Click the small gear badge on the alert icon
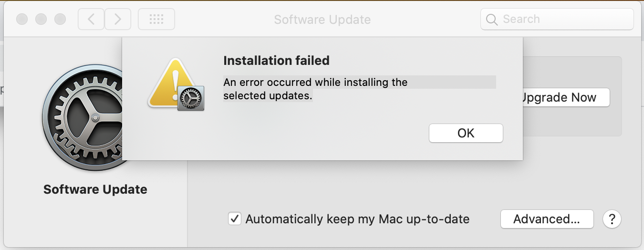Image resolution: width=644 pixels, height=250 pixels. coord(191,99)
